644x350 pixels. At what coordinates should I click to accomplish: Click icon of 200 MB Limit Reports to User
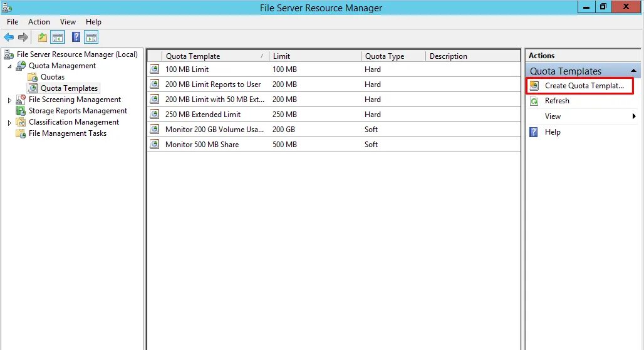(155, 84)
